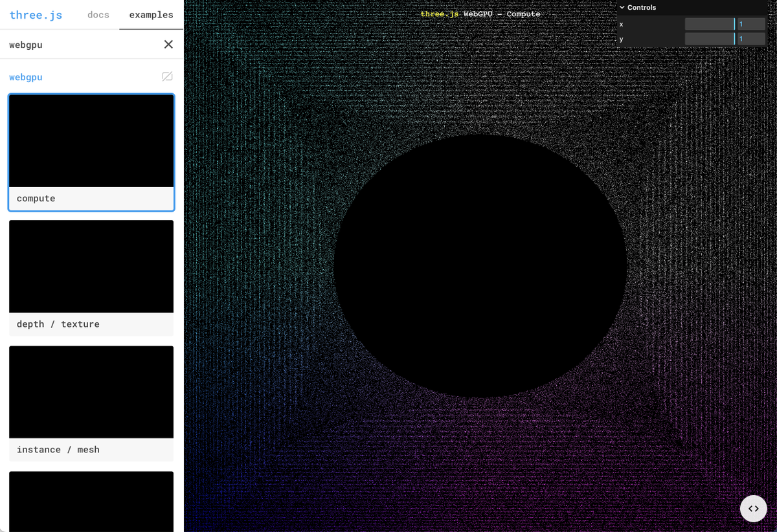Screen dimensions: 777x532
Task: Adjust the y slider in Controls
Action: pyautogui.click(x=710, y=39)
